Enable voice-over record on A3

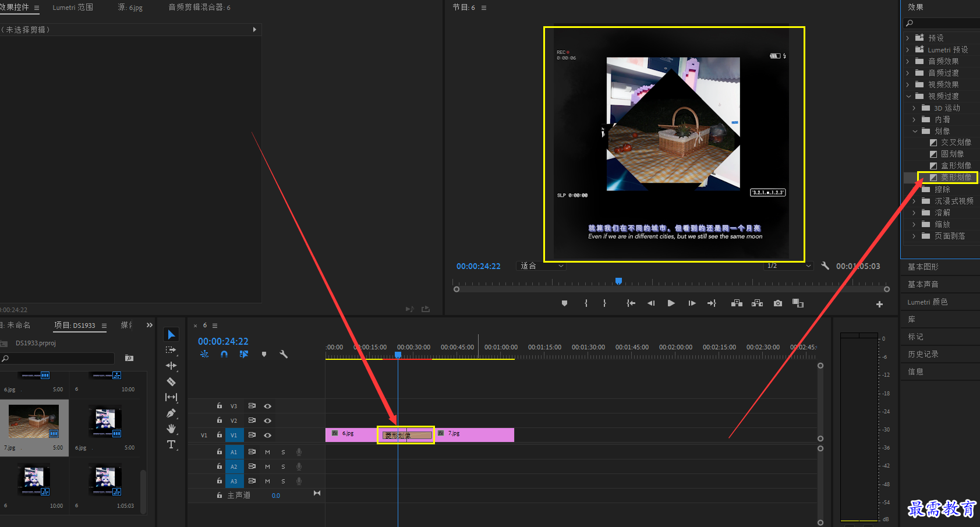[299, 481]
